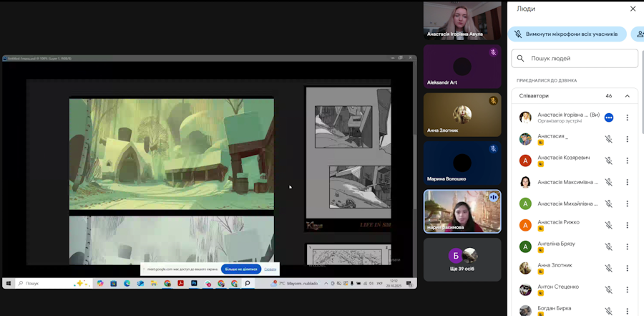
Task: Collapse the Співавтори section
Action: coord(627,96)
